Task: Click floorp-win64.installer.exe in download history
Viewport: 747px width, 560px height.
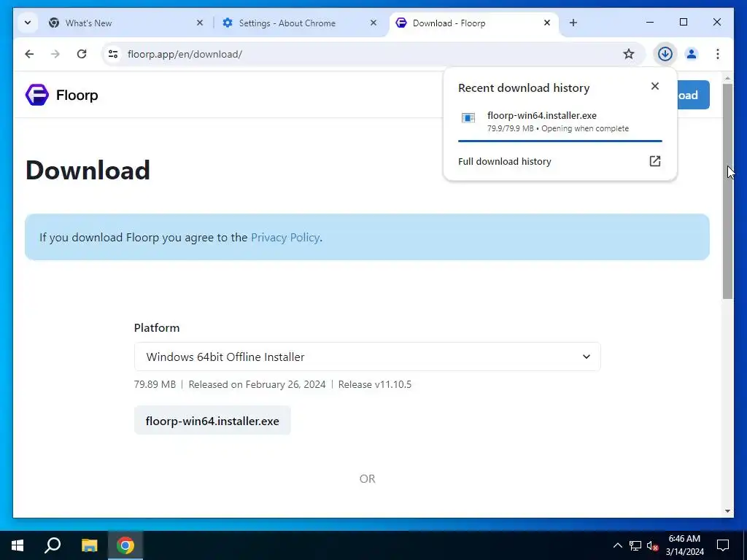Action: pyautogui.click(x=542, y=115)
